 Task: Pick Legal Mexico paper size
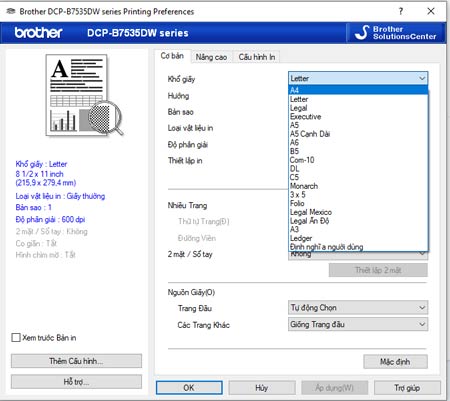pos(358,212)
